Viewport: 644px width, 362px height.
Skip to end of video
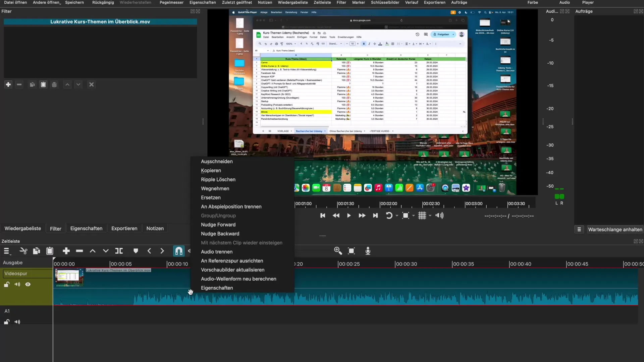pos(375,216)
